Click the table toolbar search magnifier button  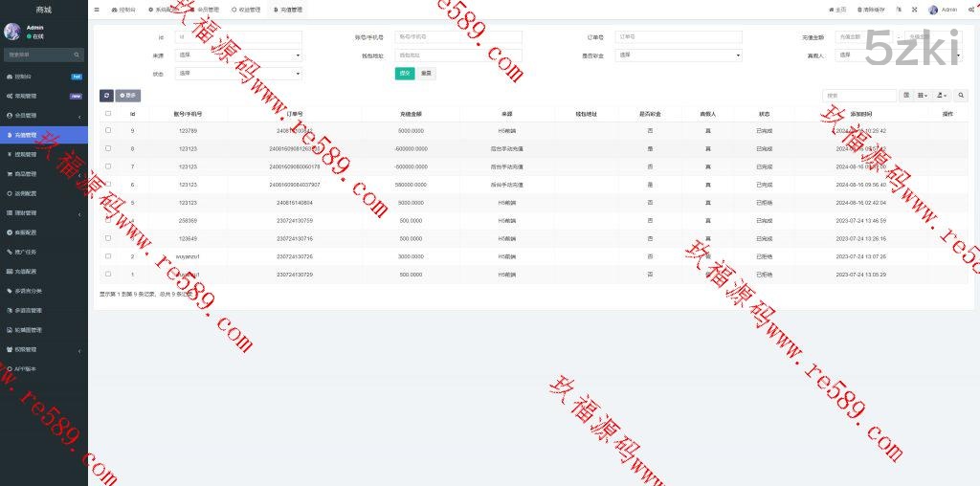(x=961, y=95)
